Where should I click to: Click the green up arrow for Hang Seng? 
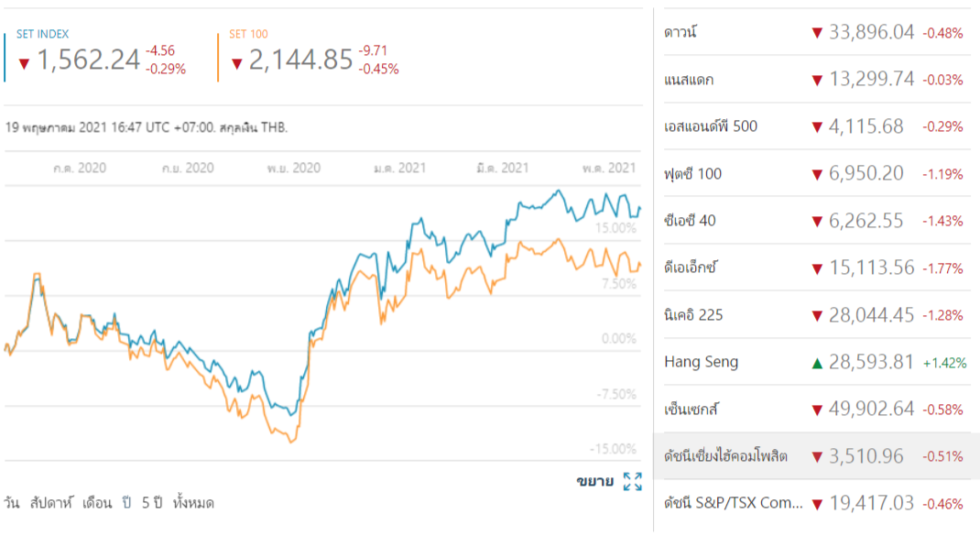[817, 362]
